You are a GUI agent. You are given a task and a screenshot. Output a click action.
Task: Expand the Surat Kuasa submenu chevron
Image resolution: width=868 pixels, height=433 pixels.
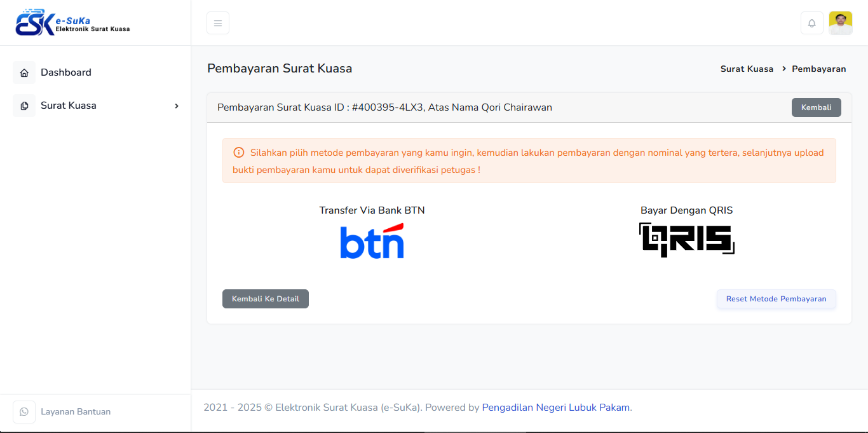click(177, 106)
